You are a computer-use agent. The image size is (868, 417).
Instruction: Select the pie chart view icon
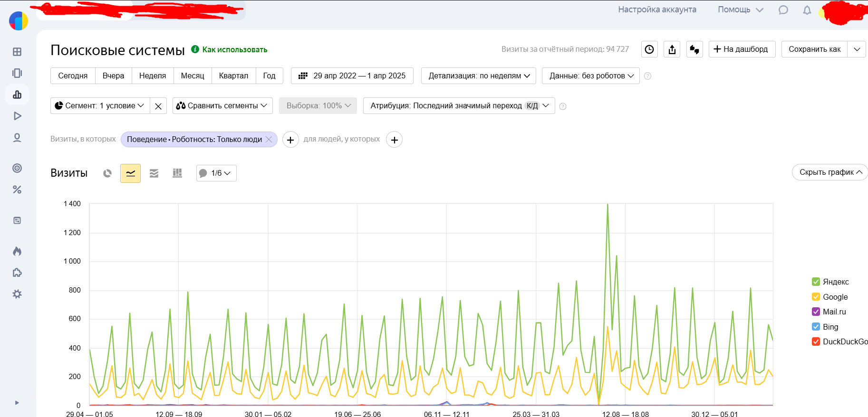click(107, 173)
